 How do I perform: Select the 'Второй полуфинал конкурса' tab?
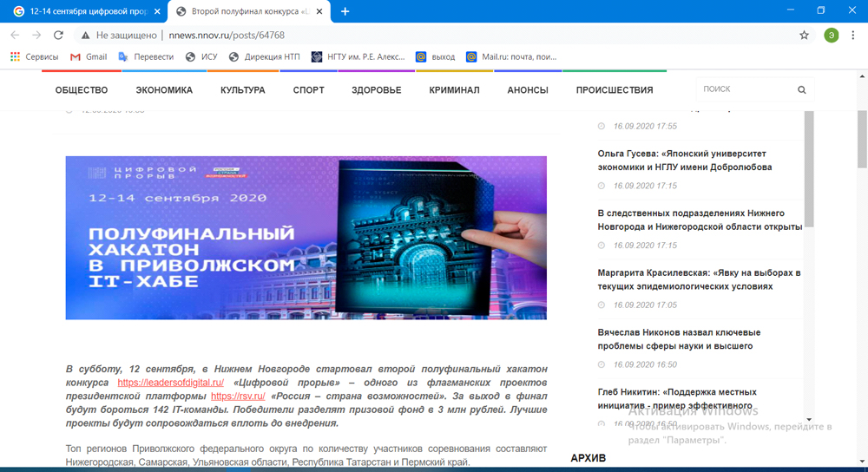pyautogui.click(x=249, y=11)
